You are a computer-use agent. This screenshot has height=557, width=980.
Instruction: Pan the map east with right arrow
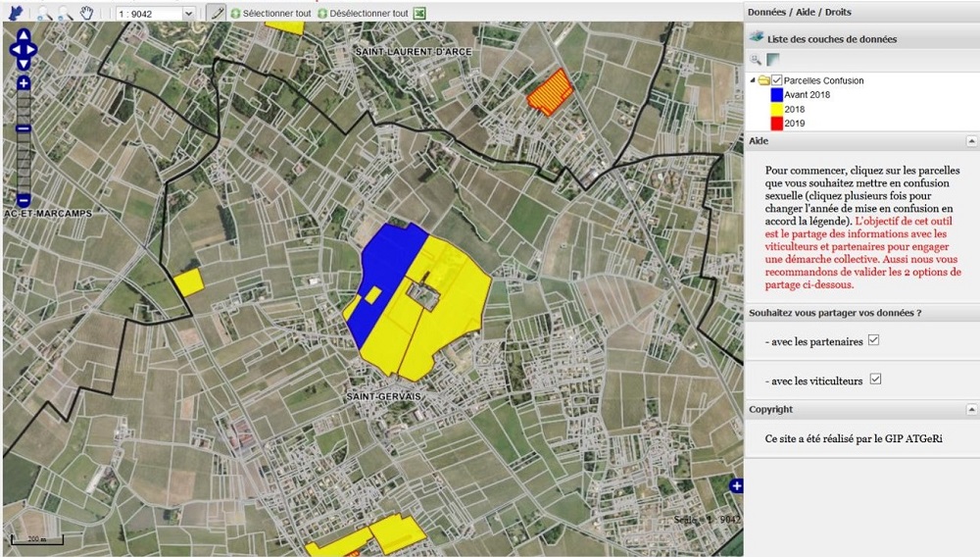click(x=32, y=49)
